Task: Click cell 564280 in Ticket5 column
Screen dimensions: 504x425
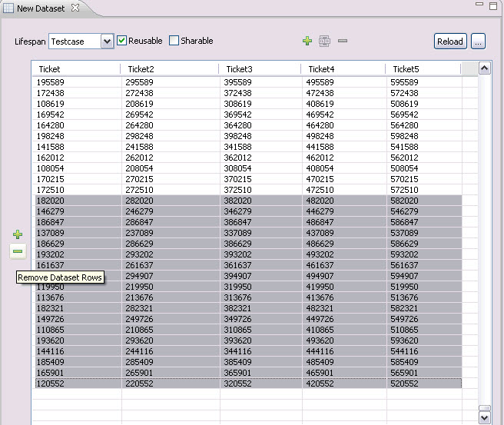Action: click(424, 125)
